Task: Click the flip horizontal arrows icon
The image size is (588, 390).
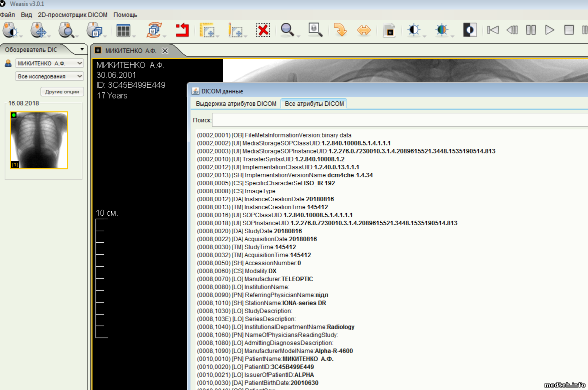Action: 364,30
